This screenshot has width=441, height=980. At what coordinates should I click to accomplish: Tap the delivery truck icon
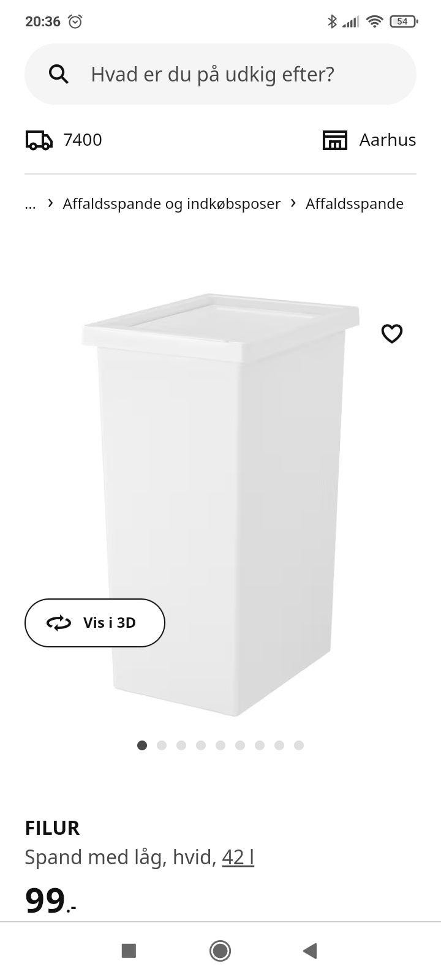tap(39, 140)
